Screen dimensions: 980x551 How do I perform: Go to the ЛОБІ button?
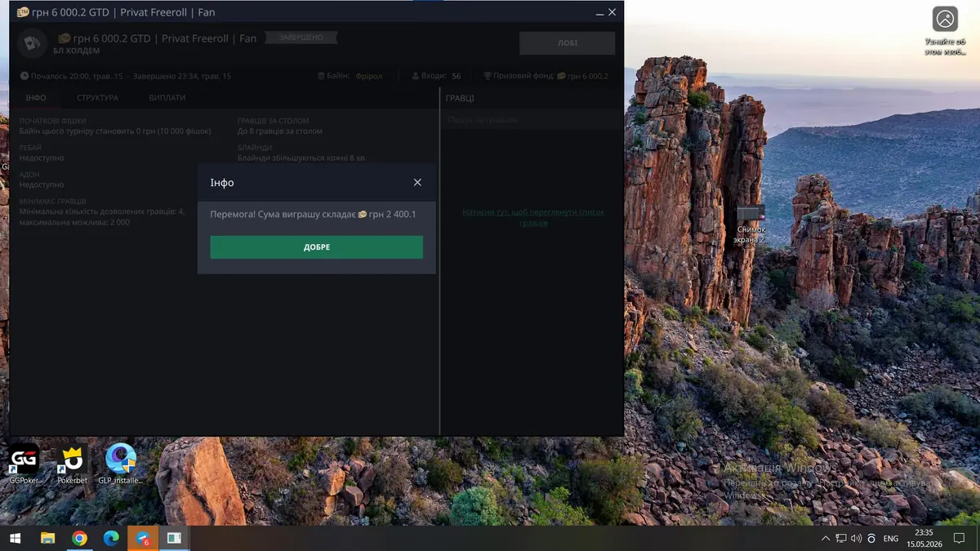tap(567, 43)
